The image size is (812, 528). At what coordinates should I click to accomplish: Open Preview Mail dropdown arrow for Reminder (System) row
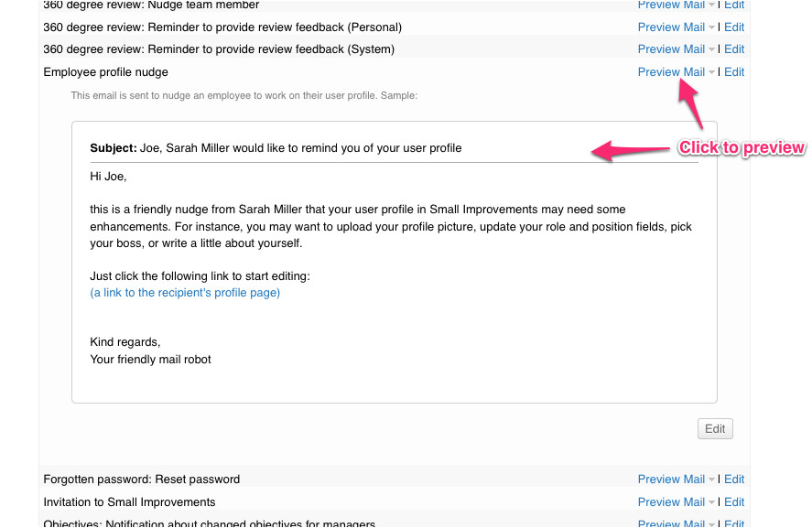tap(712, 49)
